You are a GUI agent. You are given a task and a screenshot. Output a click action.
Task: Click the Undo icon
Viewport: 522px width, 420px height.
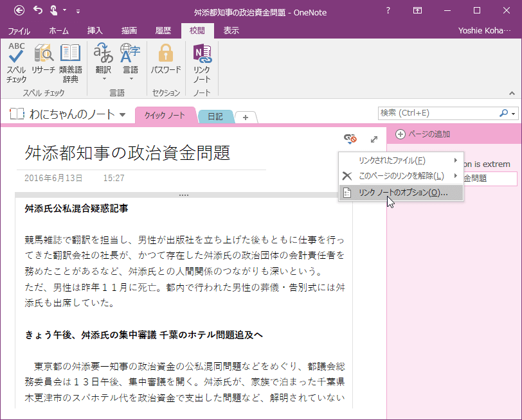pyautogui.click(x=38, y=10)
